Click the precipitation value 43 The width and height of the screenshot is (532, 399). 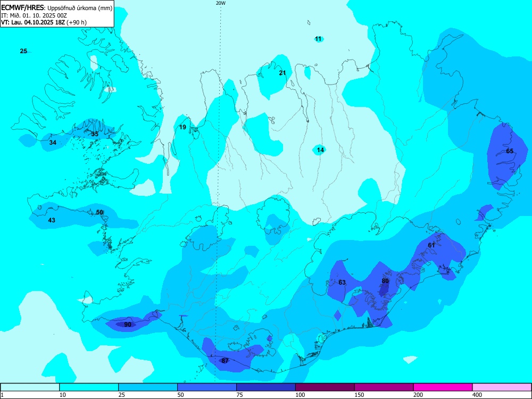[52, 220]
